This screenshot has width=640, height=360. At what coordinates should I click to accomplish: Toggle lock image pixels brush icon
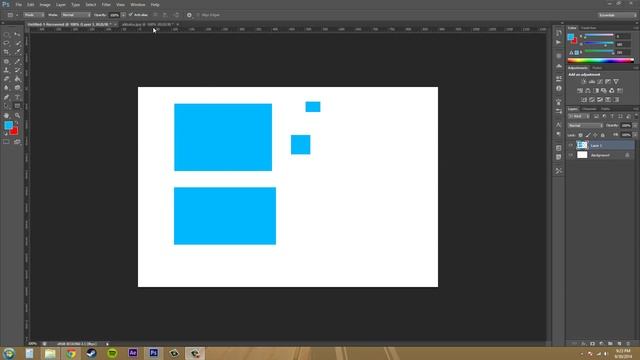(588, 135)
